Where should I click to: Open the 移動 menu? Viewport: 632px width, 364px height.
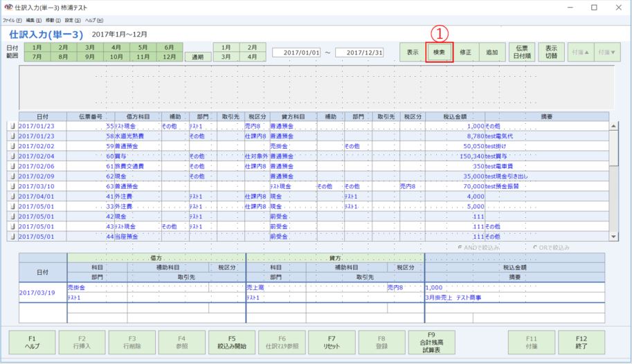click(x=53, y=20)
